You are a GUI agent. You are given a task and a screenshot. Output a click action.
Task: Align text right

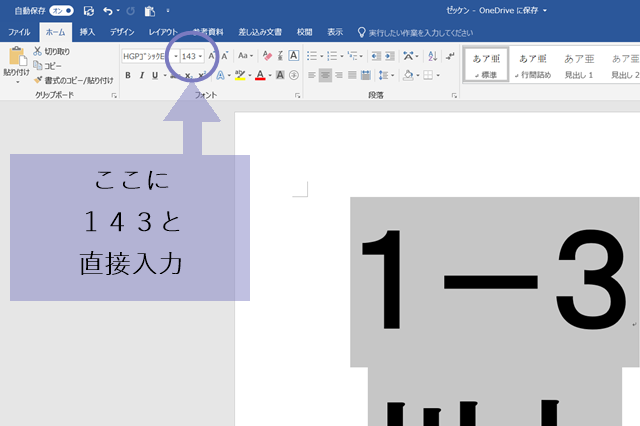(x=339, y=75)
